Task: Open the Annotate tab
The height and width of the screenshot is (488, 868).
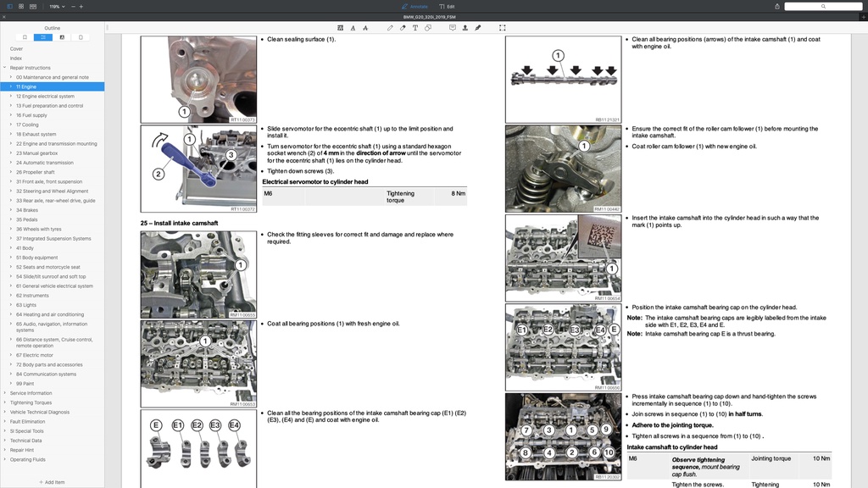Action: [415, 6]
